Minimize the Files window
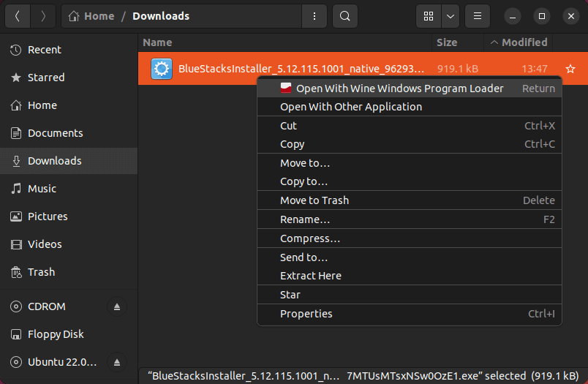588x384 pixels. tap(513, 16)
